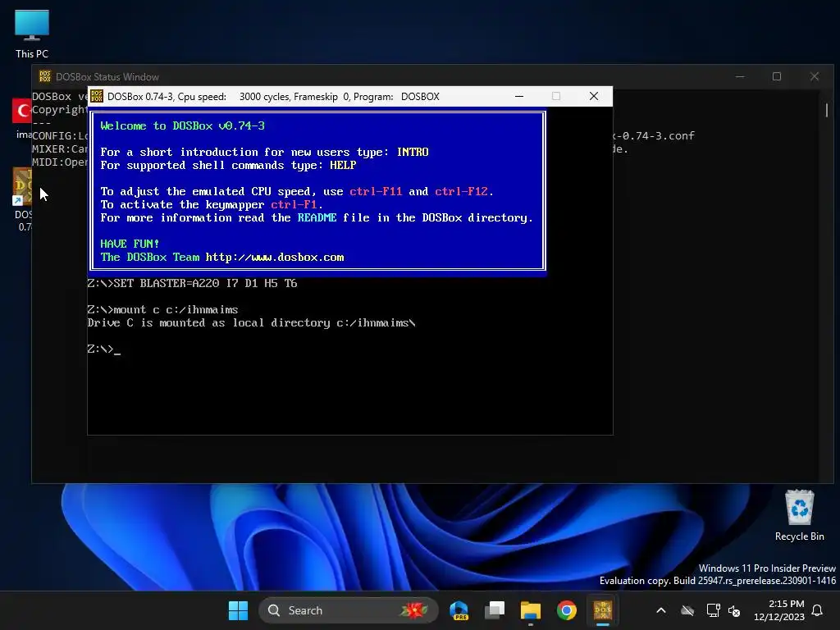Click the red desktop icon under This PC
This screenshot has width=840, height=630.
tap(22, 111)
